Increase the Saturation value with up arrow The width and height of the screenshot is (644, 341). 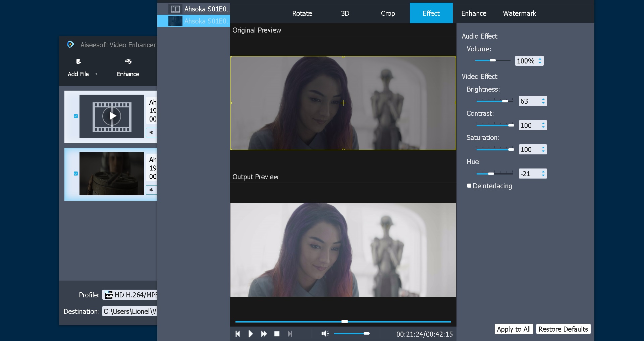[543, 148]
